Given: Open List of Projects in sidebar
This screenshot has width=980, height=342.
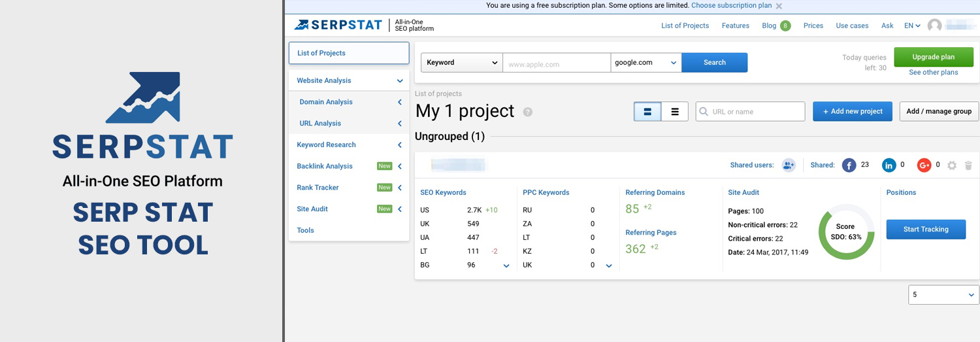Looking at the screenshot, I should coord(349,53).
